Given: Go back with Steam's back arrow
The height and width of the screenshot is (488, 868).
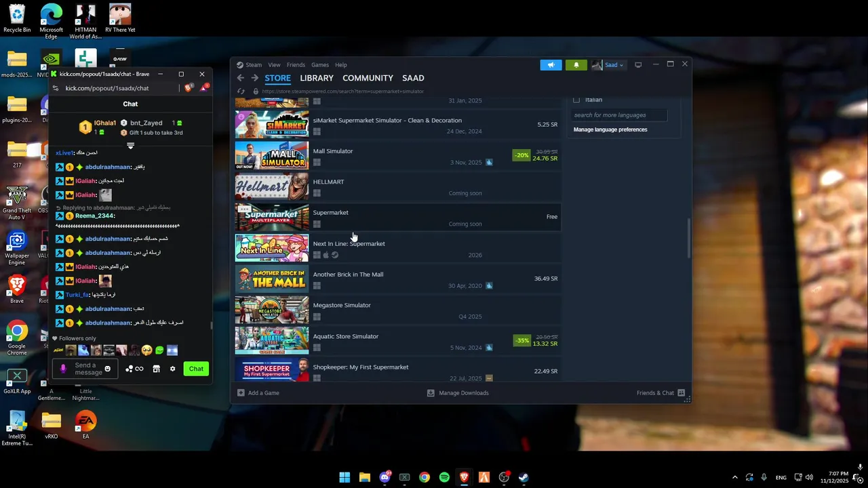Looking at the screenshot, I should click(240, 78).
